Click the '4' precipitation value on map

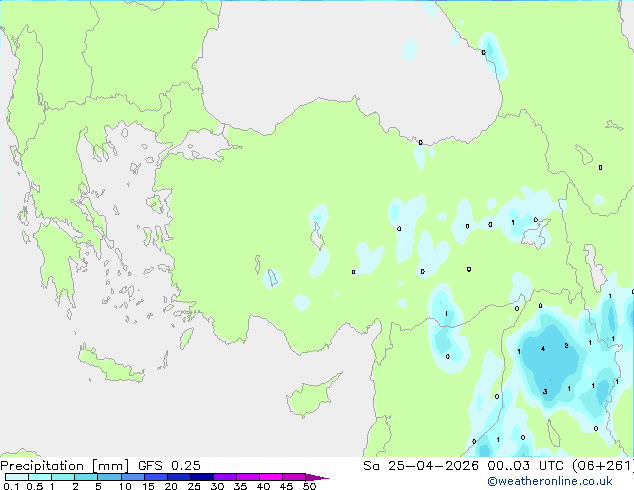click(x=543, y=348)
